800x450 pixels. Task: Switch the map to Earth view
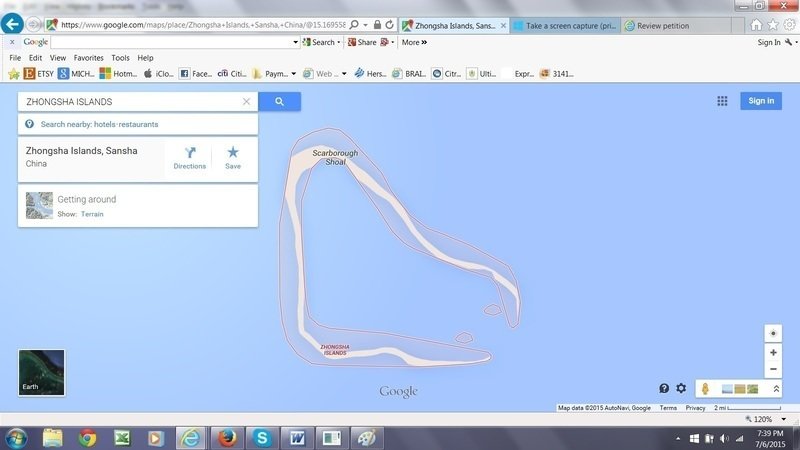pos(42,372)
